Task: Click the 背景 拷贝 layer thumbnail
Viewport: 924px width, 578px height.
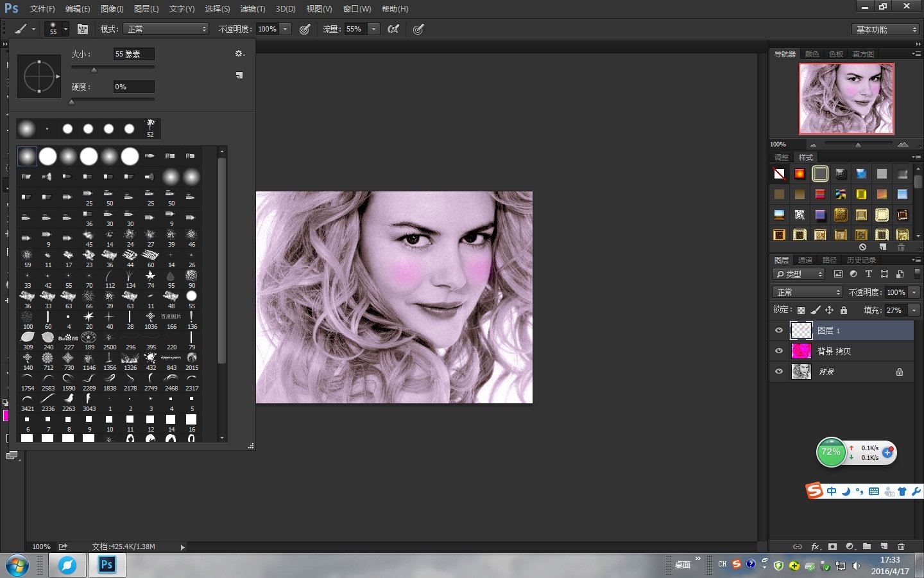Action: point(801,351)
